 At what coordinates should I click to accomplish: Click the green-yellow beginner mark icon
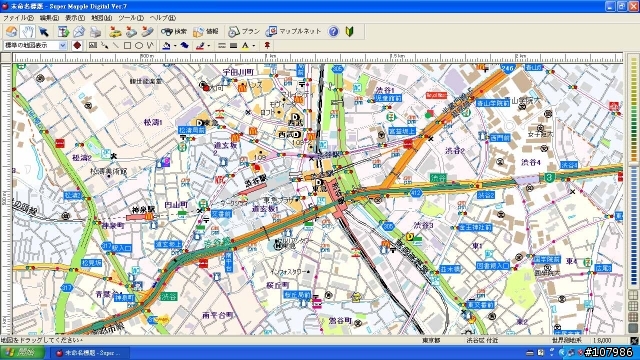349,31
